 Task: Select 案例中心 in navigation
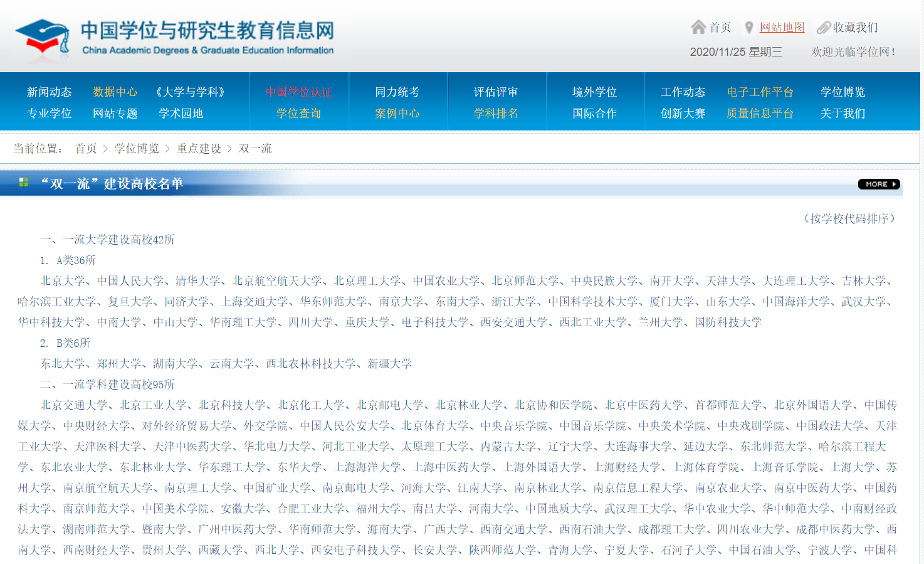pos(397,114)
